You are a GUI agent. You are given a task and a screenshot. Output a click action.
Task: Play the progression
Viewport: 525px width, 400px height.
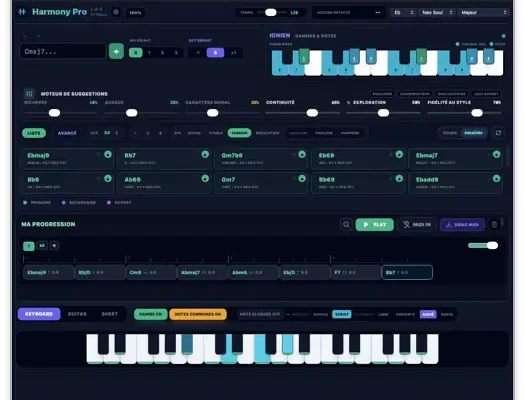pyautogui.click(x=375, y=225)
